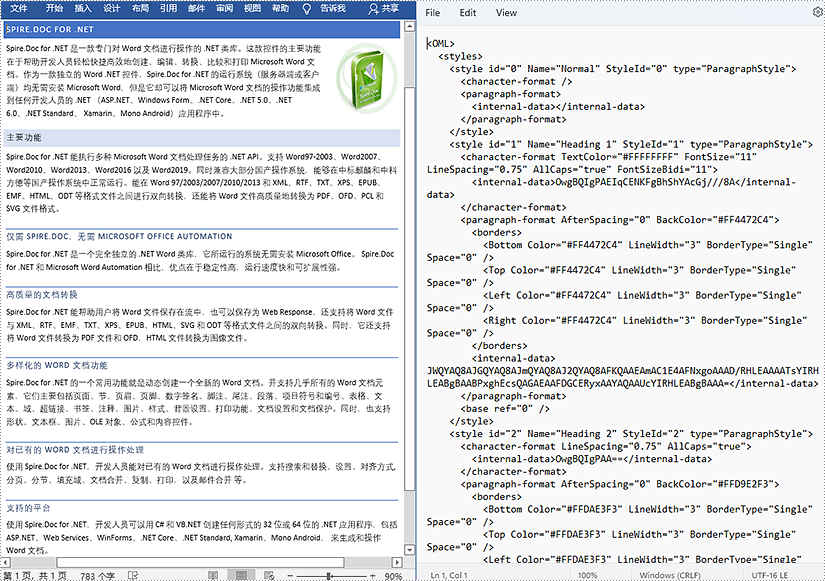This screenshot has height=581, width=825.
Task: Click the proofing check icon in status bar
Action: [x=133, y=576]
